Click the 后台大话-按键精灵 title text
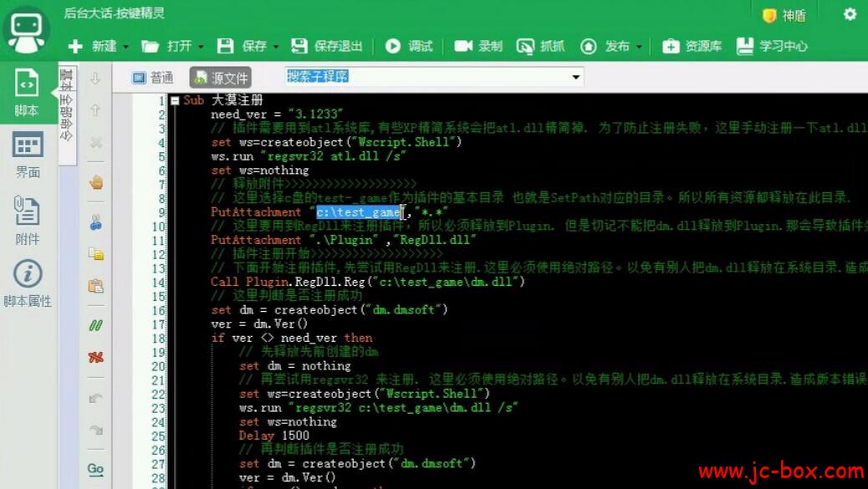 point(114,13)
